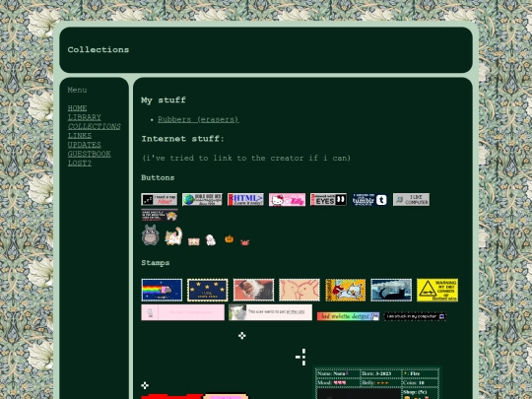Viewport: 532px width, 399px height.
Task: Click the grey Totoro pixel sprite
Action: pos(151,234)
